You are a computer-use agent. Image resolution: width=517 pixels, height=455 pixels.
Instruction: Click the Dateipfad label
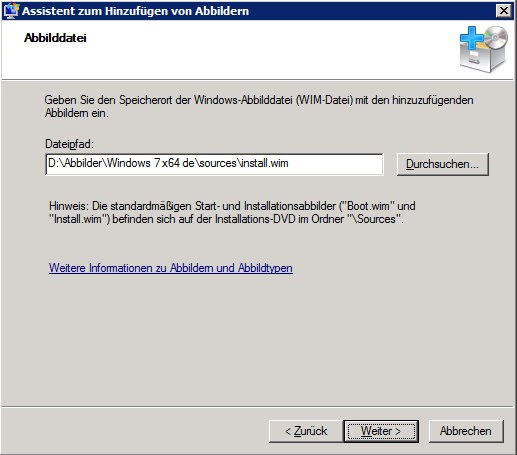(70, 144)
